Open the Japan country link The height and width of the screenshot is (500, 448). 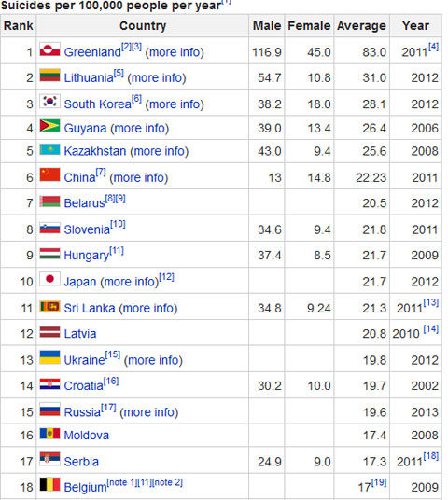[x=80, y=282]
